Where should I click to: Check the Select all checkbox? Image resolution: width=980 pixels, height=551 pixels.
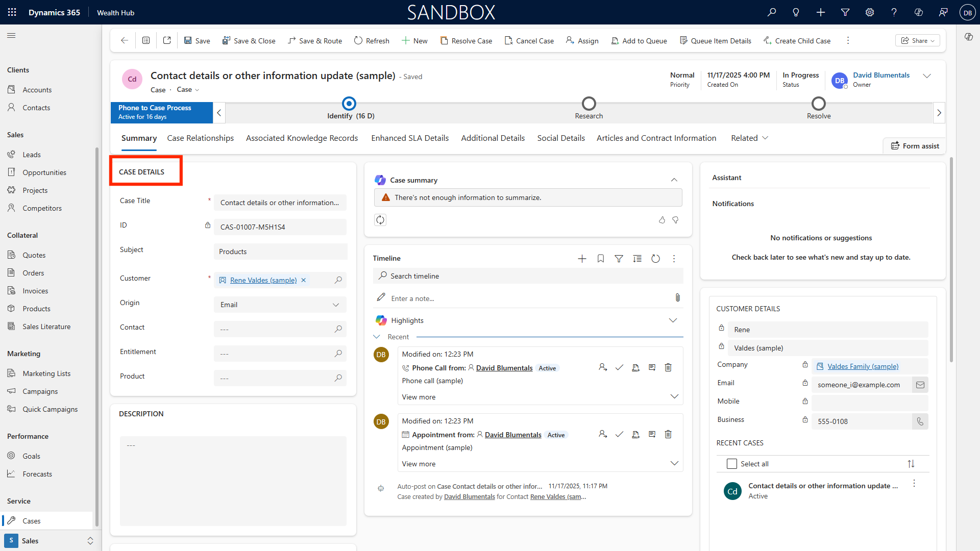click(x=731, y=464)
